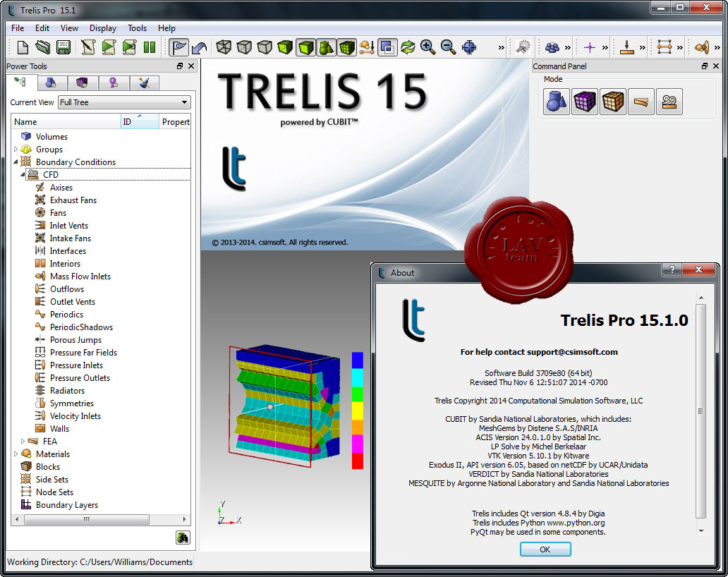728x577 pixels.
Task: Click the About dialog help question mark
Action: (672, 269)
